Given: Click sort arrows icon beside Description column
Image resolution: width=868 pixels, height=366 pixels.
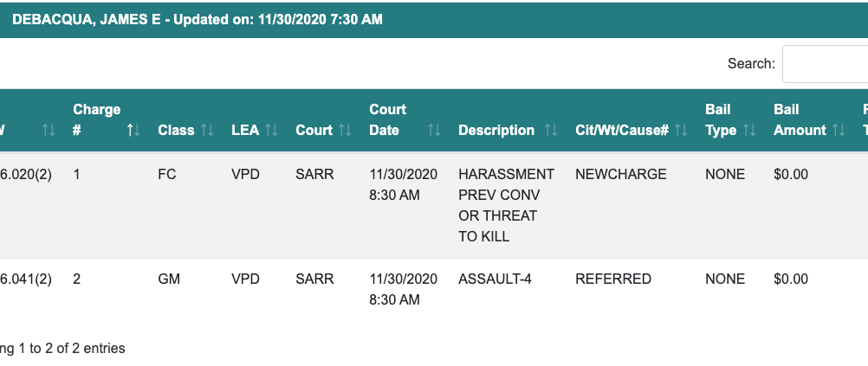Looking at the screenshot, I should click(x=551, y=131).
